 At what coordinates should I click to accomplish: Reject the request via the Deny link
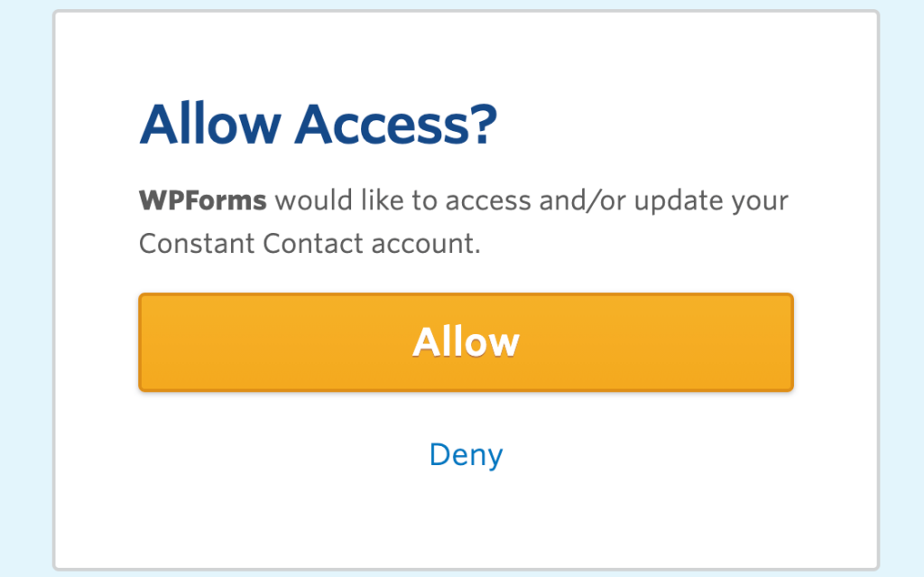coord(466,455)
